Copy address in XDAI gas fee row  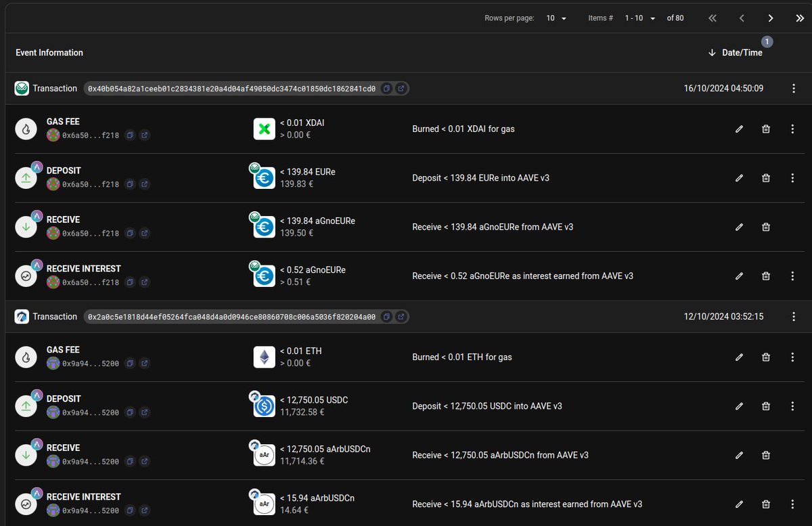click(131, 135)
